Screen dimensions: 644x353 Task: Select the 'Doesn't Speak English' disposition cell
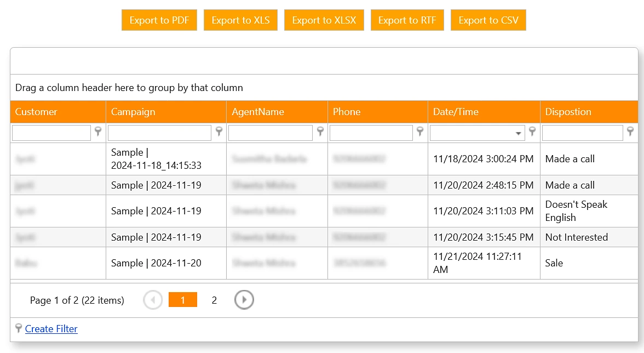tap(589, 211)
